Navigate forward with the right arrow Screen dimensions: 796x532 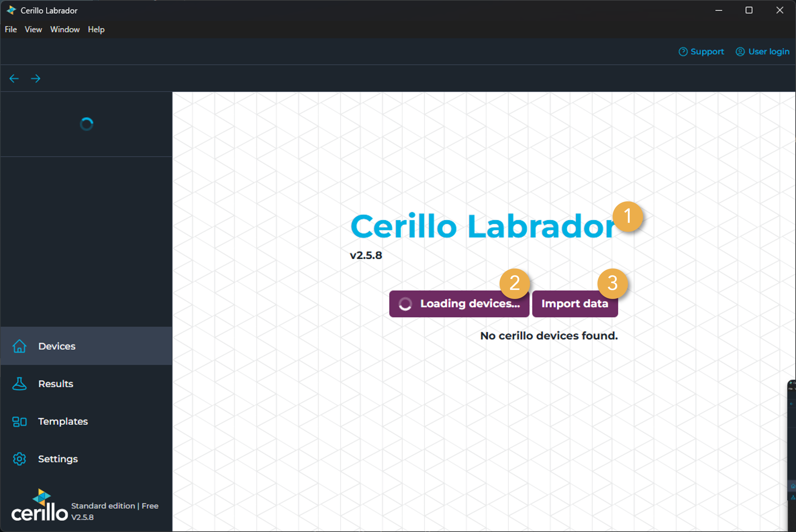pyautogui.click(x=36, y=79)
